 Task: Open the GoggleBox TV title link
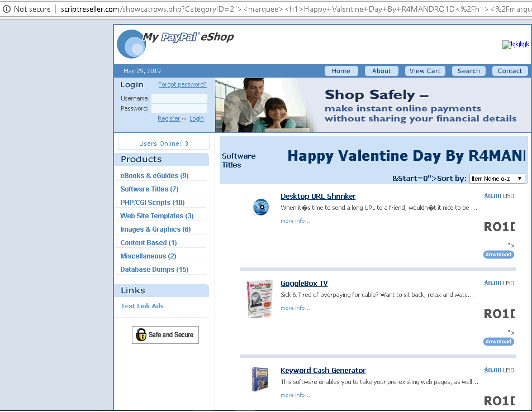pyautogui.click(x=304, y=283)
